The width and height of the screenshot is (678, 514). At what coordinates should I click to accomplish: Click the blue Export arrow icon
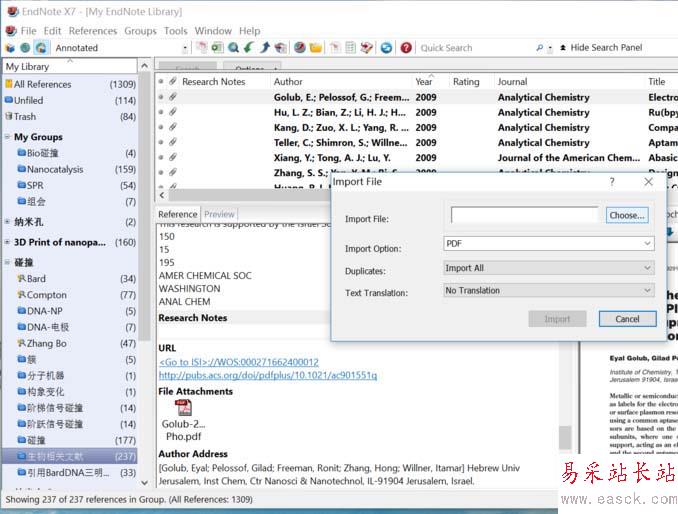pos(265,48)
